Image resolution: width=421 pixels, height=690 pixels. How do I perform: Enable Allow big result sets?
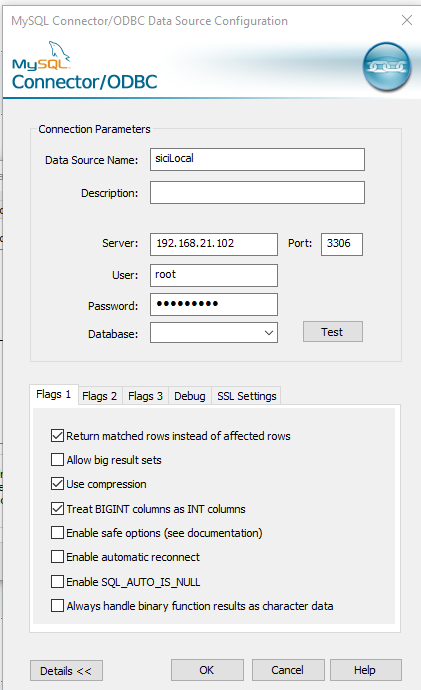pyautogui.click(x=57, y=460)
